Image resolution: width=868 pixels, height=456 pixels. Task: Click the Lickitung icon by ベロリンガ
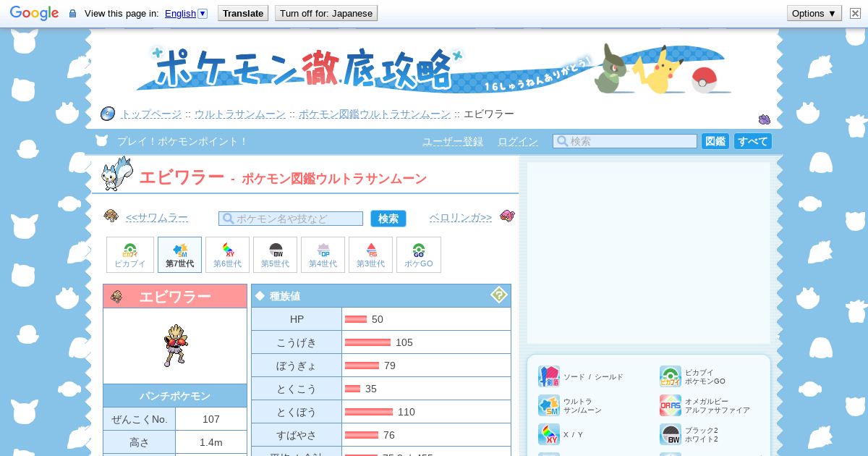[507, 216]
